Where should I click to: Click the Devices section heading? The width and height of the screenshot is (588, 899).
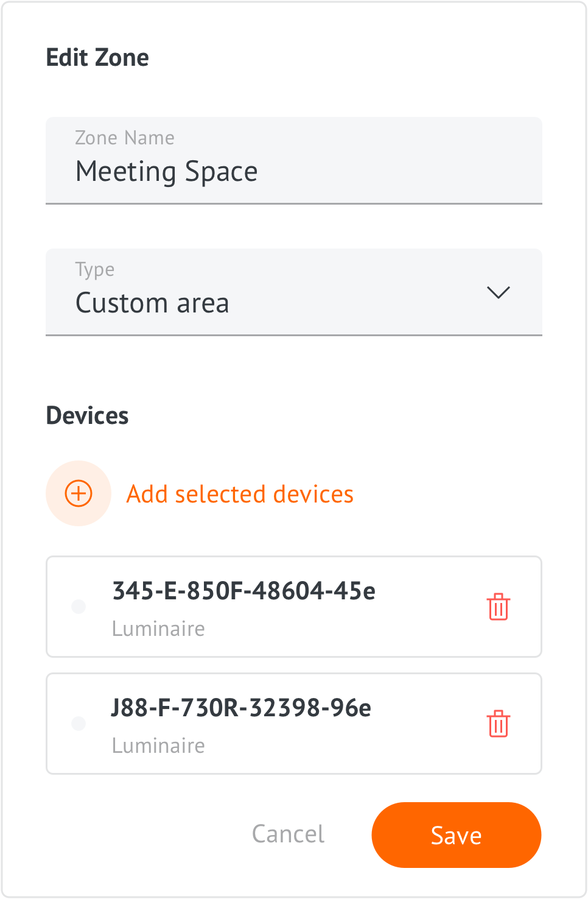click(88, 416)
